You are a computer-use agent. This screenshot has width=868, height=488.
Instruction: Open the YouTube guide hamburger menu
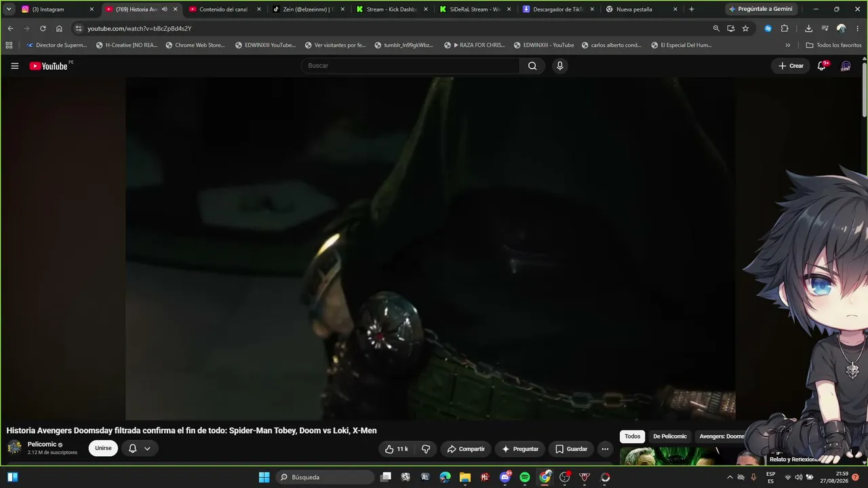point(14,66)
